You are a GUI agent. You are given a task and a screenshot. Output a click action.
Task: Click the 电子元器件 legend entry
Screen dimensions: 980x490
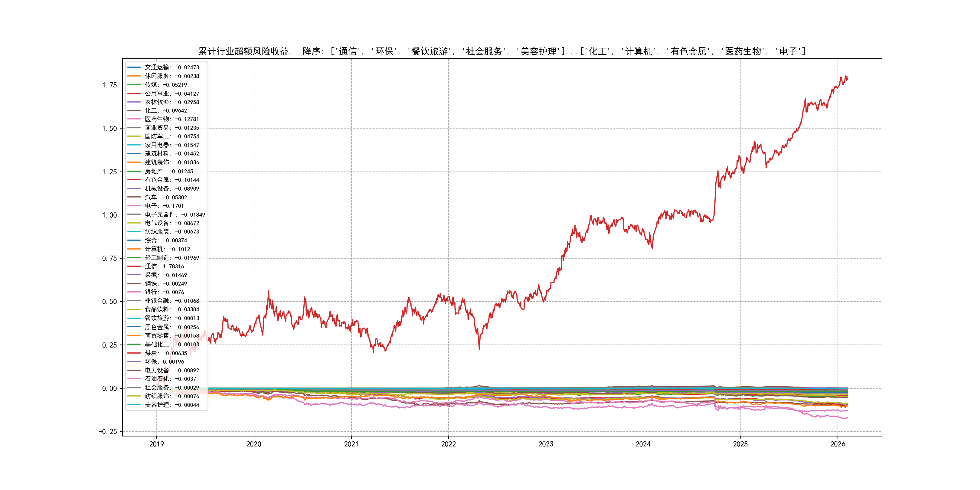(x=175, y=214)
